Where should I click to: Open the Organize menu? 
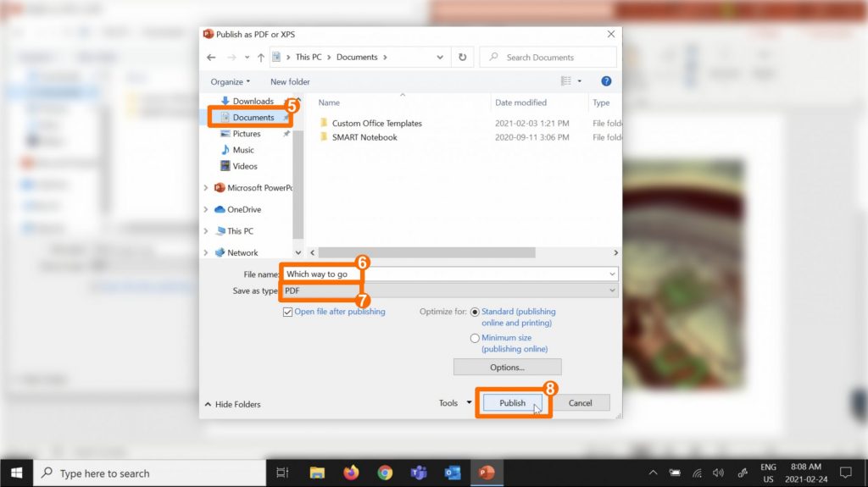tap(231, 82)
